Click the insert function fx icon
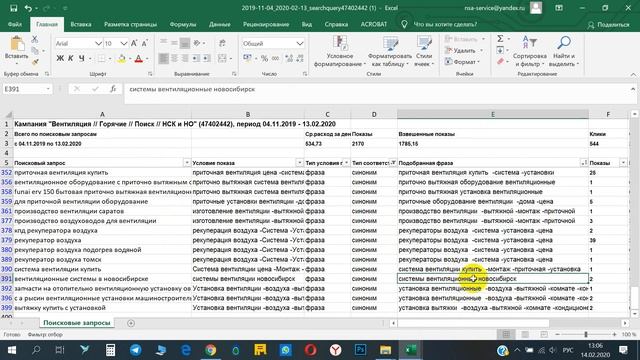 coord(113,89)
